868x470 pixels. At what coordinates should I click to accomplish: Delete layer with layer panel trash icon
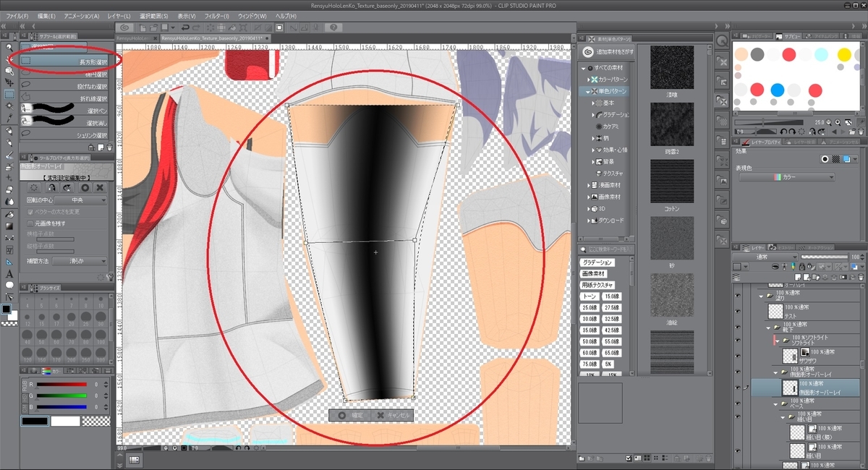tap(861, 278)
